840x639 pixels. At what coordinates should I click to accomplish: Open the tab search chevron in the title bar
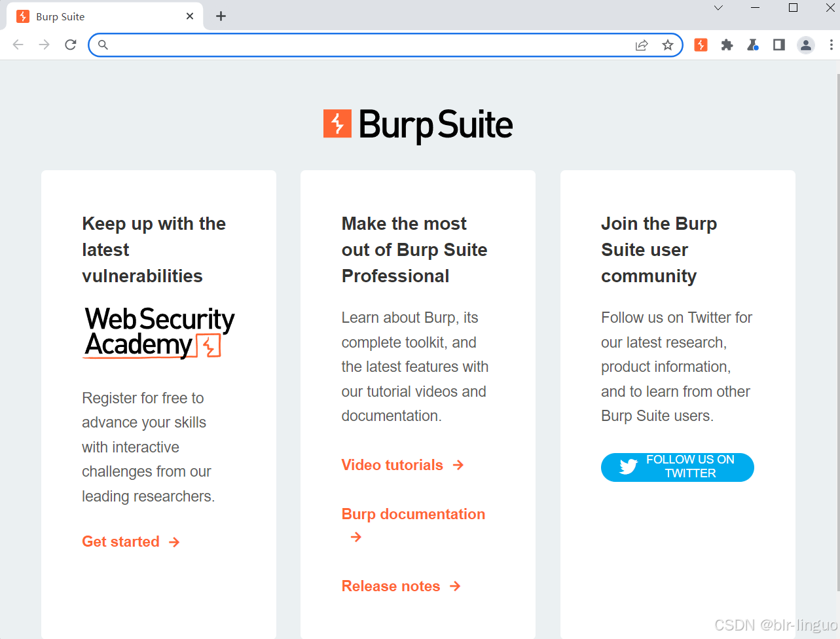(x=718, y=8)
